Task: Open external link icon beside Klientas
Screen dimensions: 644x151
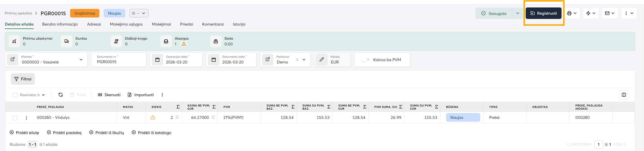Action: coord(13,59)
